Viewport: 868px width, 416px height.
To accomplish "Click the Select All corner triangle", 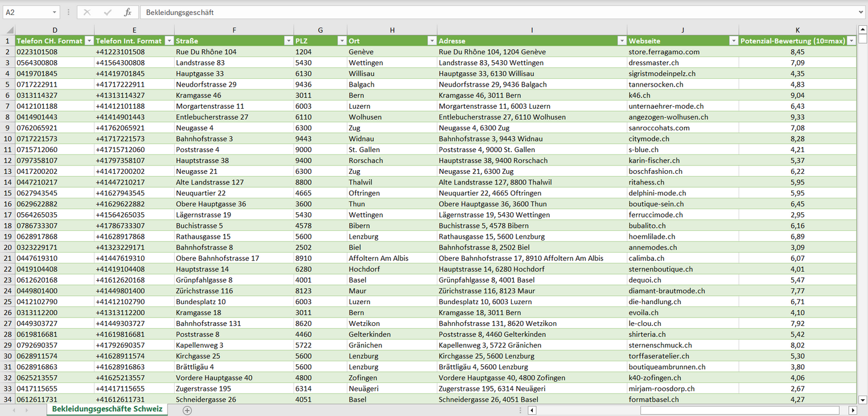I will pyautogui.click(x=8, y=30).
